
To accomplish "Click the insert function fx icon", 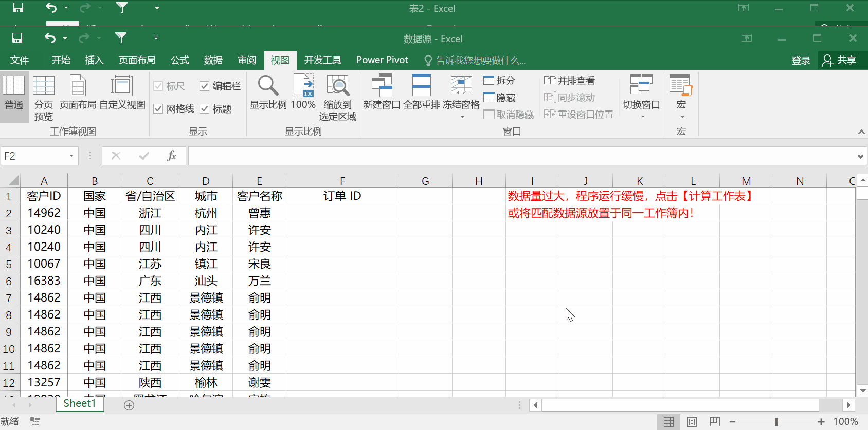I will pos(172,156).
